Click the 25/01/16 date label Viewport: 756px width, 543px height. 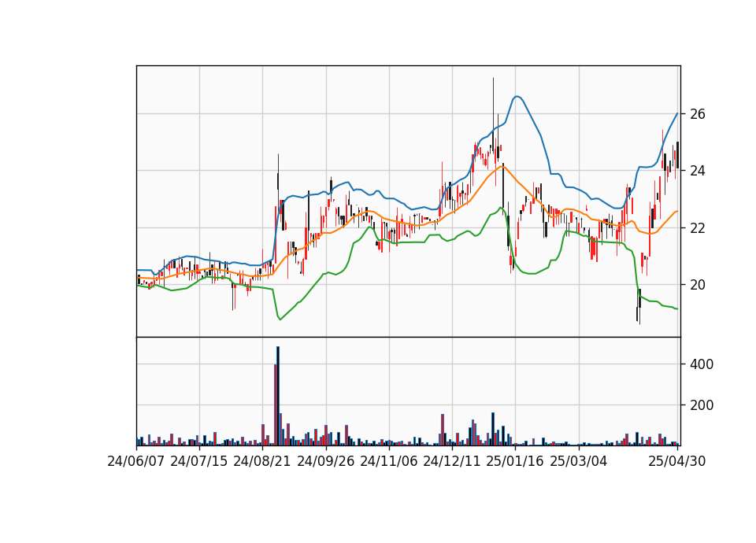(x=515, y=461)
